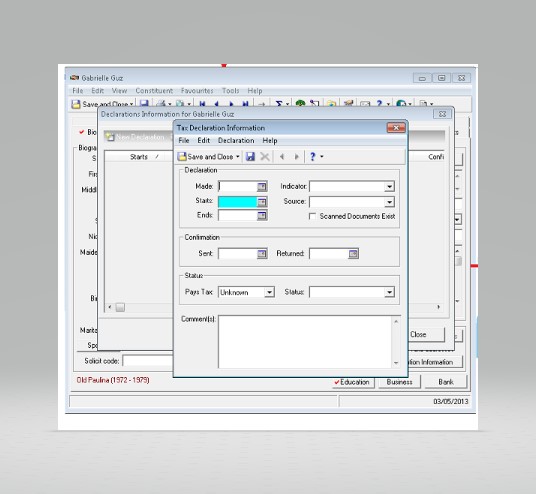Click inside the Comment(s) text area
This screenshot has height=494, width=536.
(x=305, y=342)
